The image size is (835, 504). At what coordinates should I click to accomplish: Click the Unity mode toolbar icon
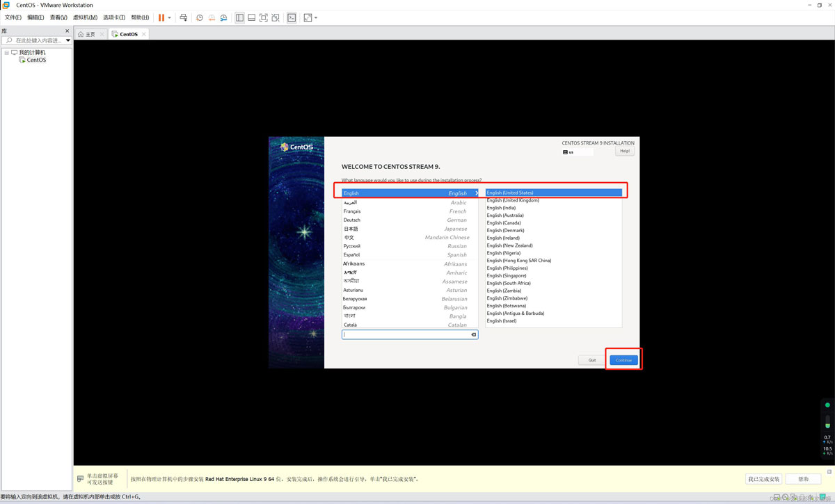click(276, 17)
